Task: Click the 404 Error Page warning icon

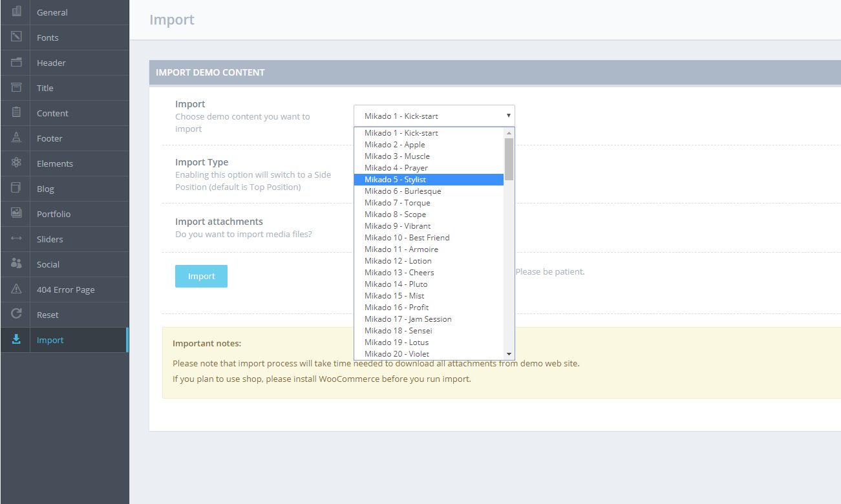Action: click(x=16, y=289)
